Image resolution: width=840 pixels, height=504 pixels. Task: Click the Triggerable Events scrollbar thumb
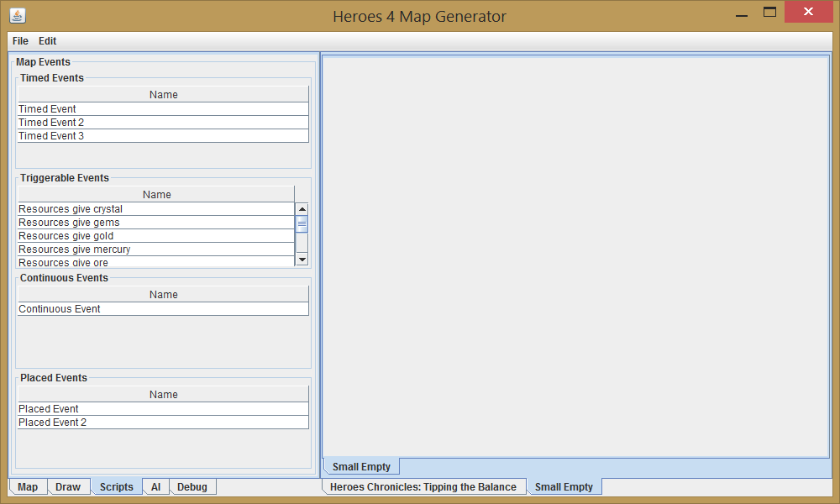[302, 224]
